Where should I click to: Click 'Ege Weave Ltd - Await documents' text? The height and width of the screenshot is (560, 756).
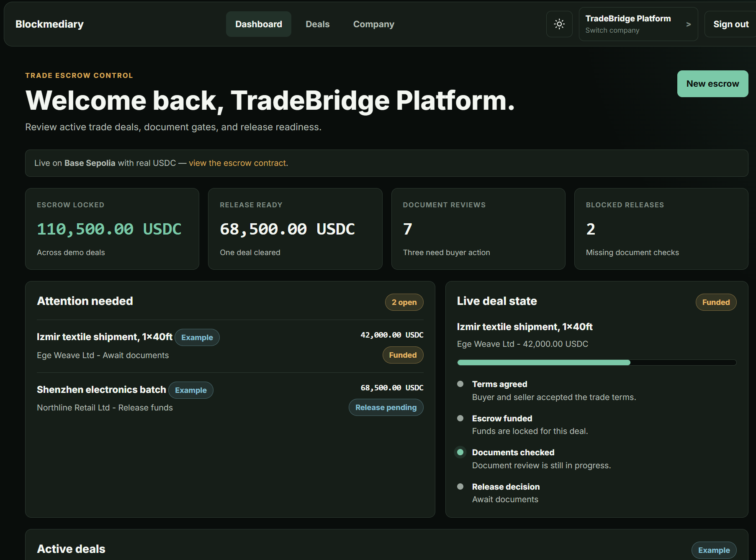coord(103,355)
